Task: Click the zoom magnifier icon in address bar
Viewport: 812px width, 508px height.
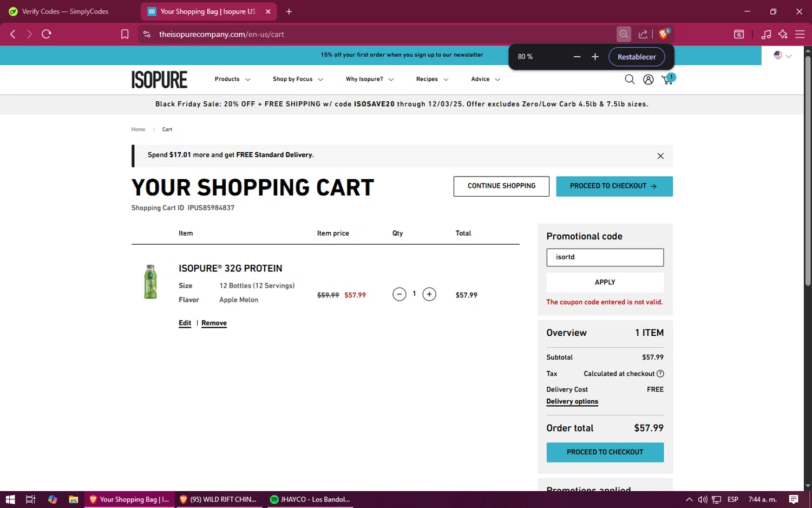Action: 624,34
